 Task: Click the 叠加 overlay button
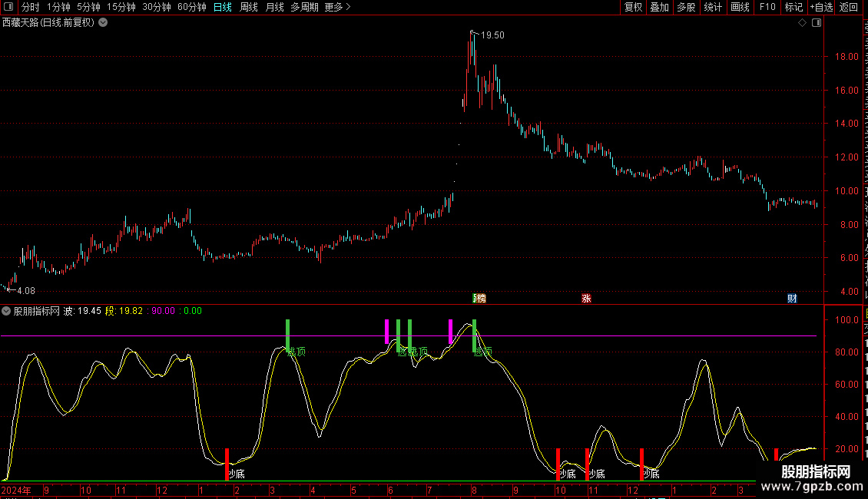click(x=659, y=7)
